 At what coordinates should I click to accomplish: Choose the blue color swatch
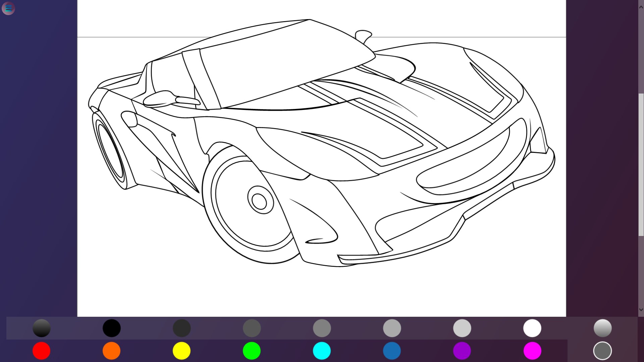coord(392,351)
